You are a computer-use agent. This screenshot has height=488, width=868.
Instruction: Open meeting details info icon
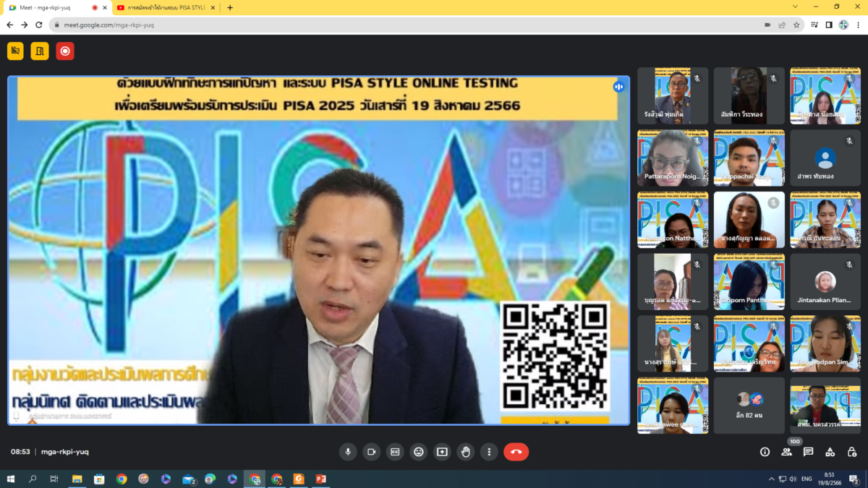click(765, 452)
